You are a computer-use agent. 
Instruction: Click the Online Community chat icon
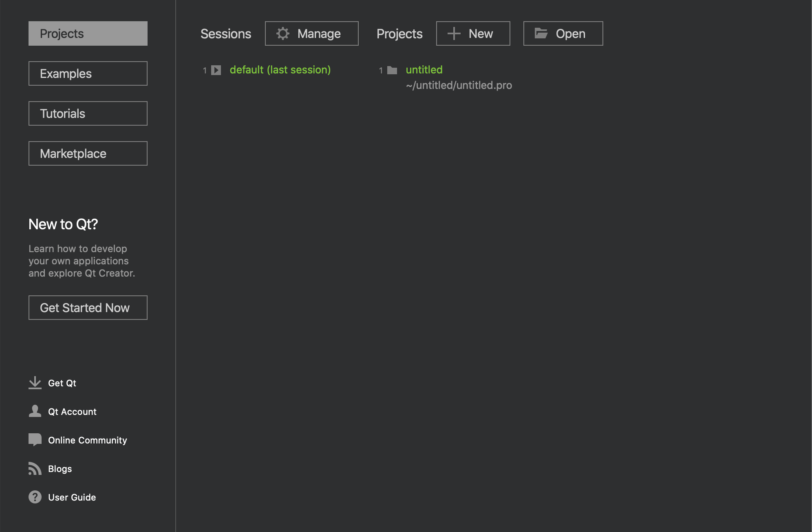(x=34, y=439)
